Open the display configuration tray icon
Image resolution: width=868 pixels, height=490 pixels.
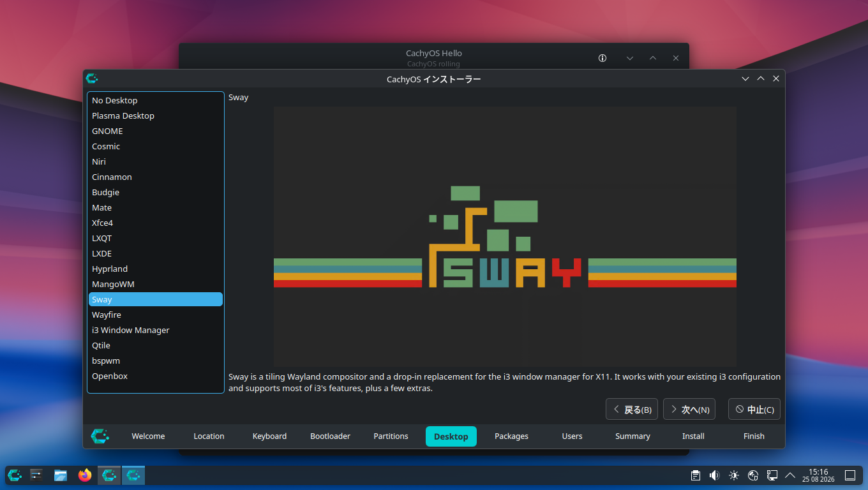(x=772, y=475)
